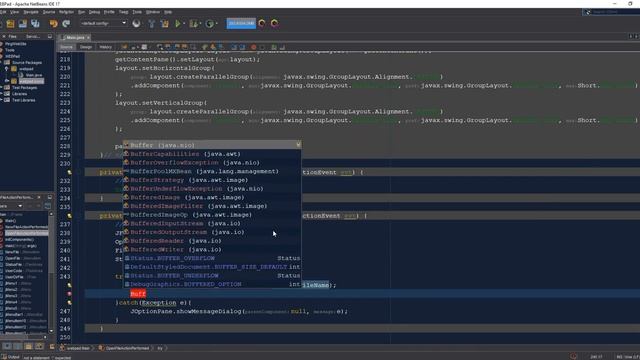Click the second profiler circle icon
The width and height of the screenshot is (640, 360).
[x=275, y=24]
